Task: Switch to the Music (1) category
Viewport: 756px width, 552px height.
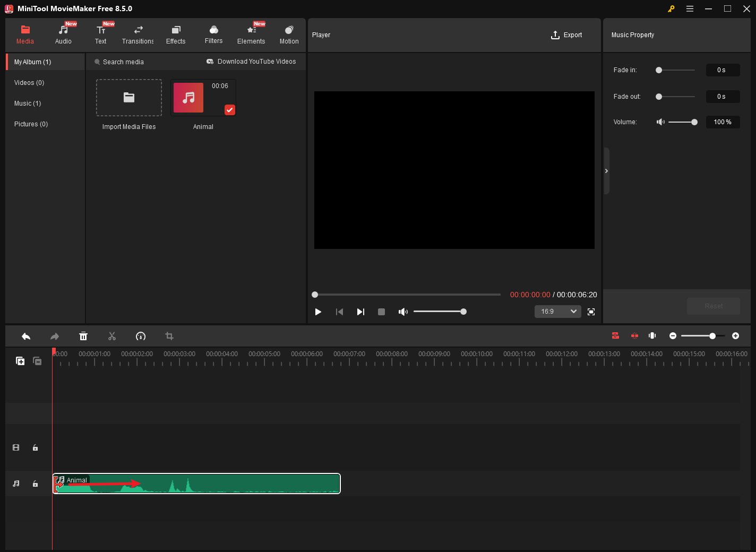Action: (x=28, y=103)
